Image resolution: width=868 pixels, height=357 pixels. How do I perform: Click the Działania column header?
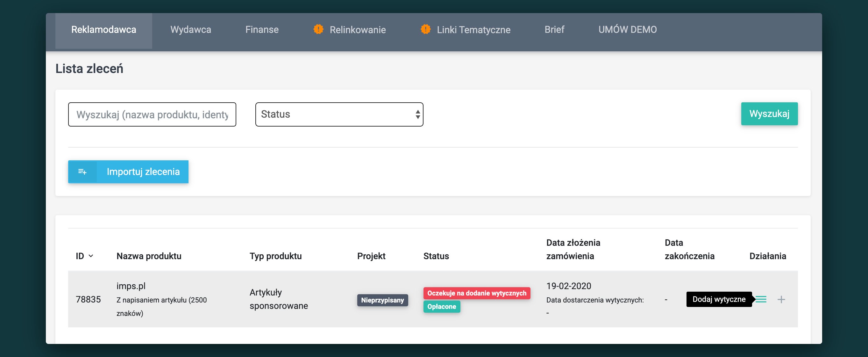pos(768,256)
